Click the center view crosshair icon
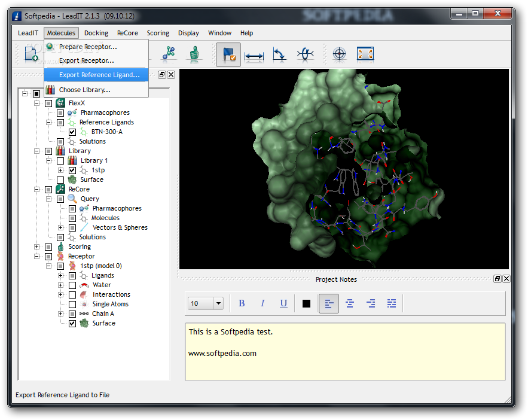Image resolution: width=528 pixels, height=420 pixels. [339, 54]
